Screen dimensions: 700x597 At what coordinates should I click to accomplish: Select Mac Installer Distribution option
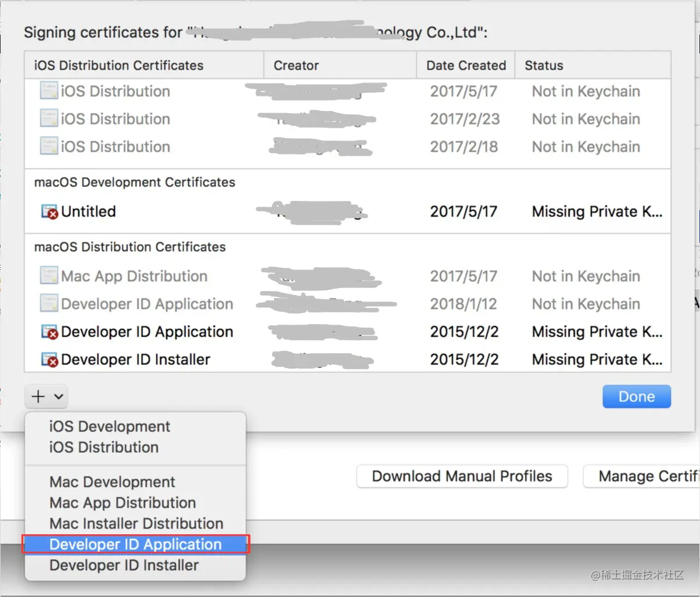click(x=135, y=524)
